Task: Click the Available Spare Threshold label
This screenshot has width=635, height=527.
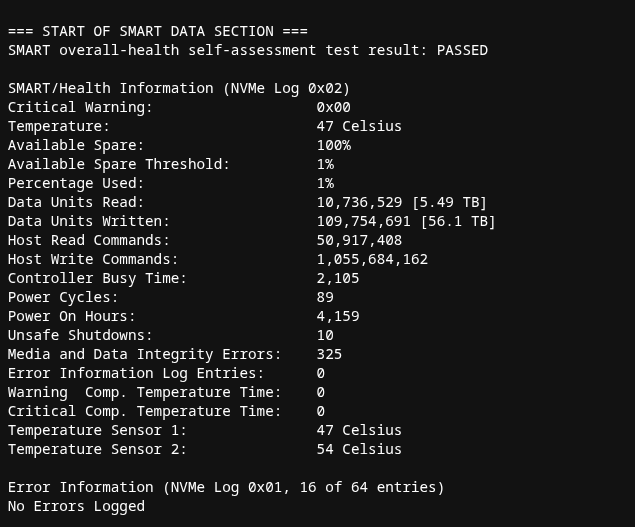Action: [119, 164]
